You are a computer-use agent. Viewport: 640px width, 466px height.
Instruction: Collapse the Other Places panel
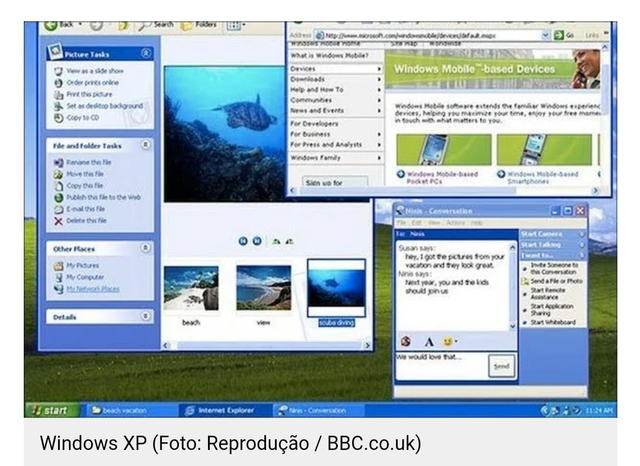pyautogui.click(x=145, y=248)
